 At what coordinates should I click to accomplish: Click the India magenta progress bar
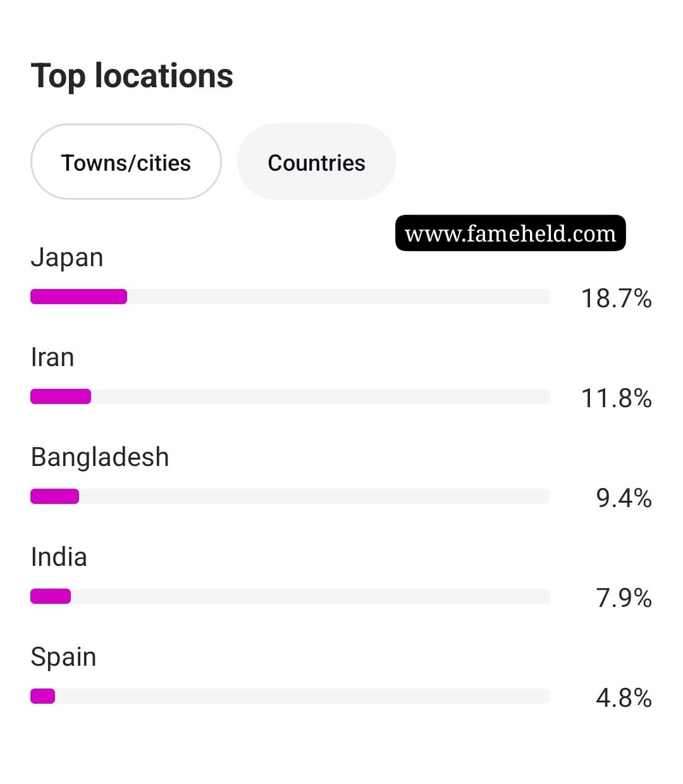[51, 596]
